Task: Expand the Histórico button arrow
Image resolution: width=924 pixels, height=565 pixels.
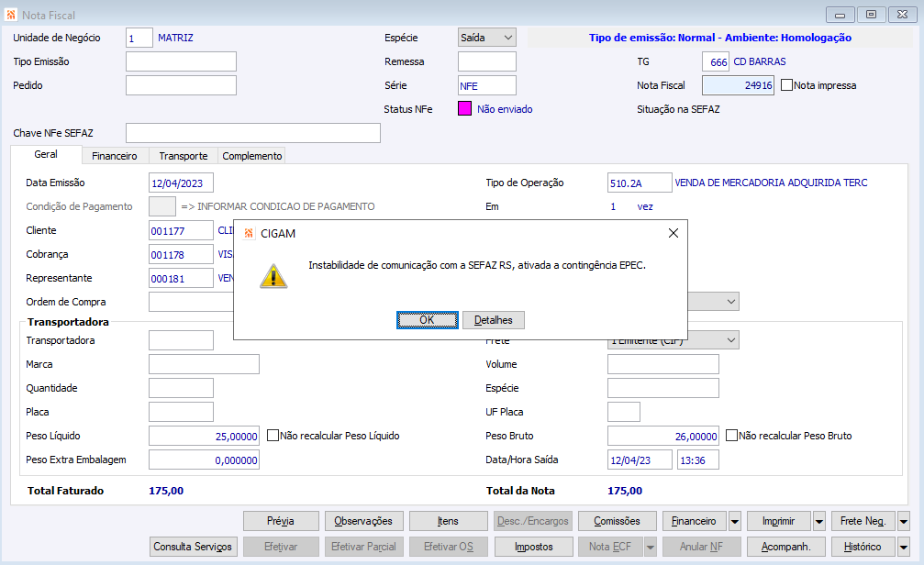Action: point(904,548)
